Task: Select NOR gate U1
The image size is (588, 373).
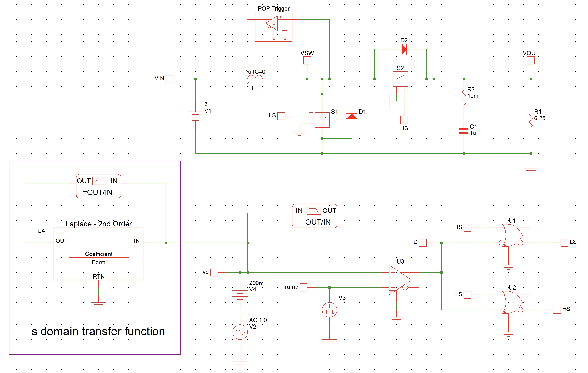Action: [x=513, y=235]
